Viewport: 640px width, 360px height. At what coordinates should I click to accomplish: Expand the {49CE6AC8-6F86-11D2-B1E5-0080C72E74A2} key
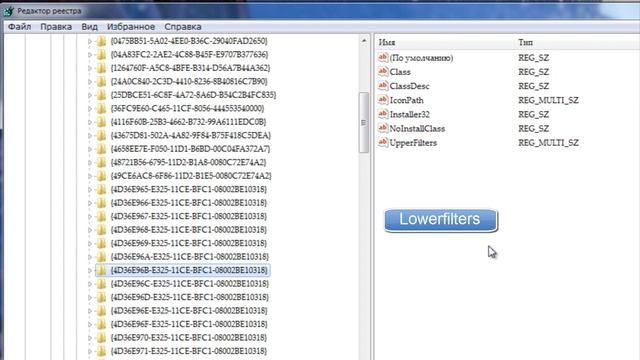point(90,176)
